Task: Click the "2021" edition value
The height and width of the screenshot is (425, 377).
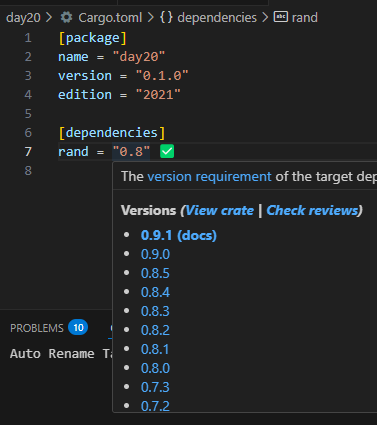Action: 158,95
